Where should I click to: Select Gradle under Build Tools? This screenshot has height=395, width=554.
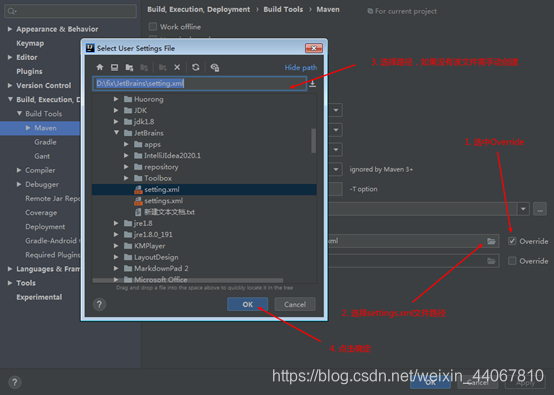coord(45,142)
